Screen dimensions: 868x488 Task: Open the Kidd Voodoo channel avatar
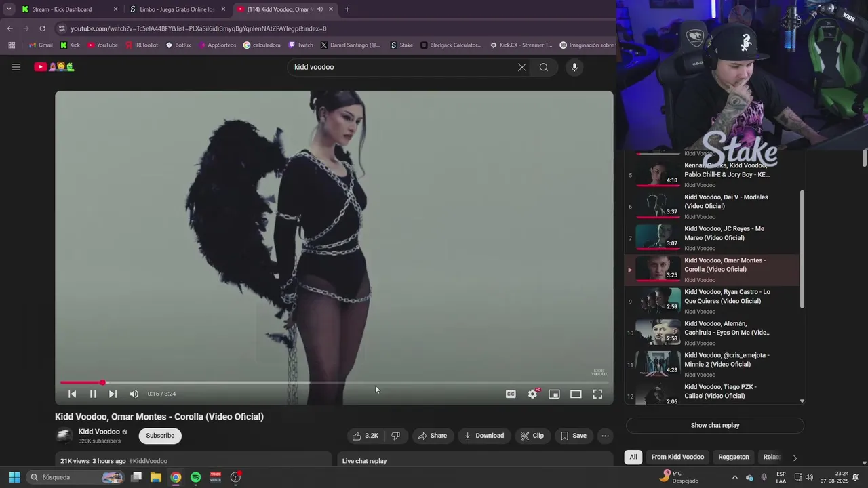pos(64,436)
